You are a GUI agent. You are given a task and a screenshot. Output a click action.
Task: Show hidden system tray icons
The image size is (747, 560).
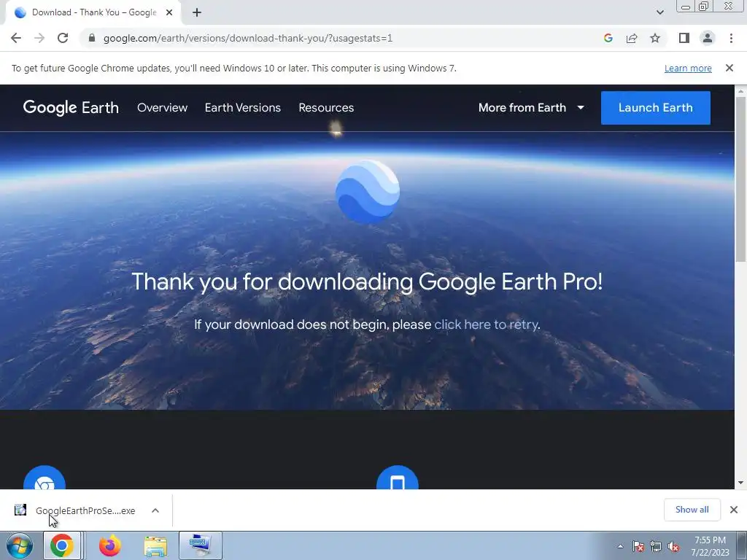coord(620,546)
